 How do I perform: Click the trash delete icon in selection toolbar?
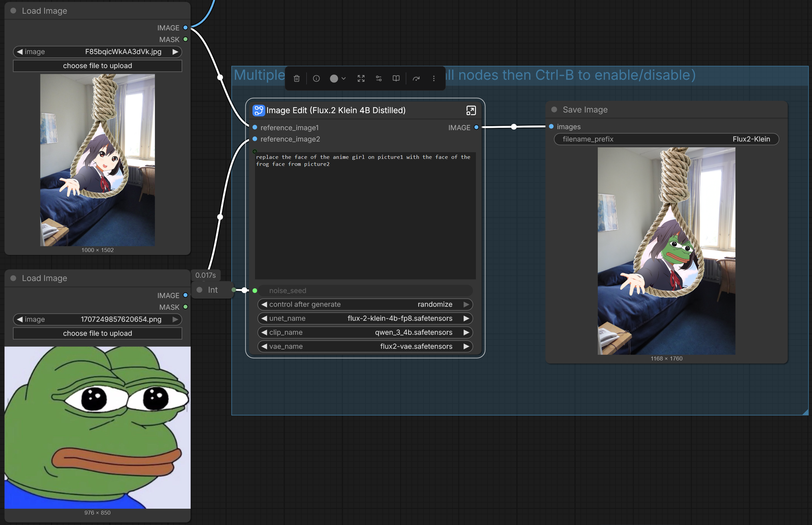pyautogui.click(x=297, y=78)
